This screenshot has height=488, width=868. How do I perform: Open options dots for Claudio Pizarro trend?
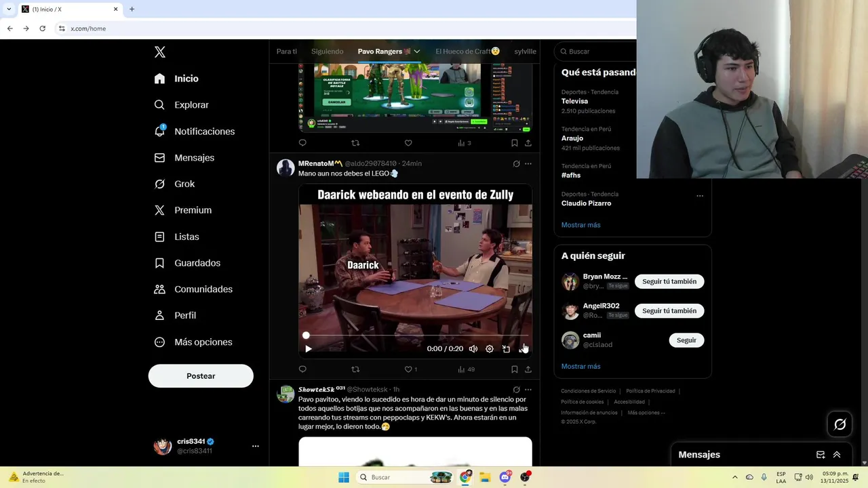point(700,196)
